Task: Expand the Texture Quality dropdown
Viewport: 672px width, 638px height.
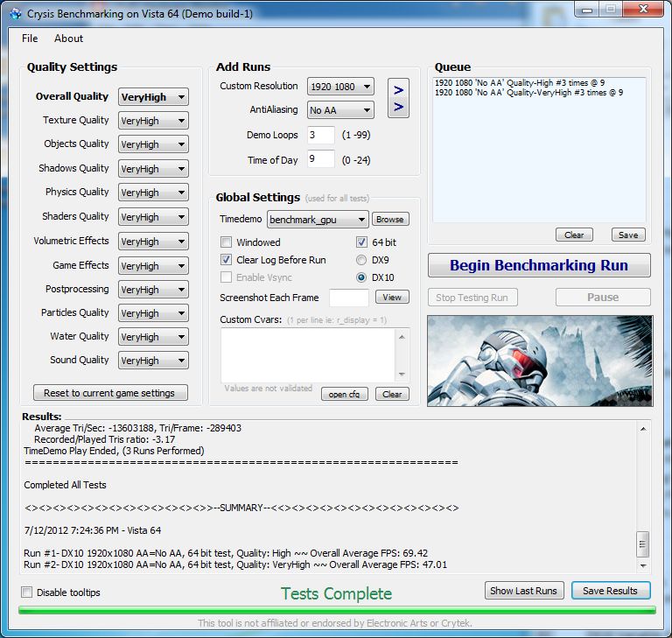Action: (x=153, y=121)
